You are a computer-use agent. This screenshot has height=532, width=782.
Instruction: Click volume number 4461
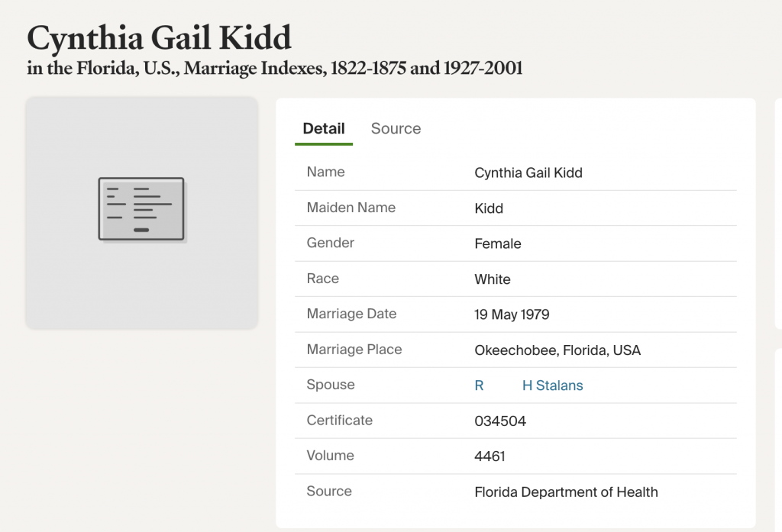(x=490, y=456)
